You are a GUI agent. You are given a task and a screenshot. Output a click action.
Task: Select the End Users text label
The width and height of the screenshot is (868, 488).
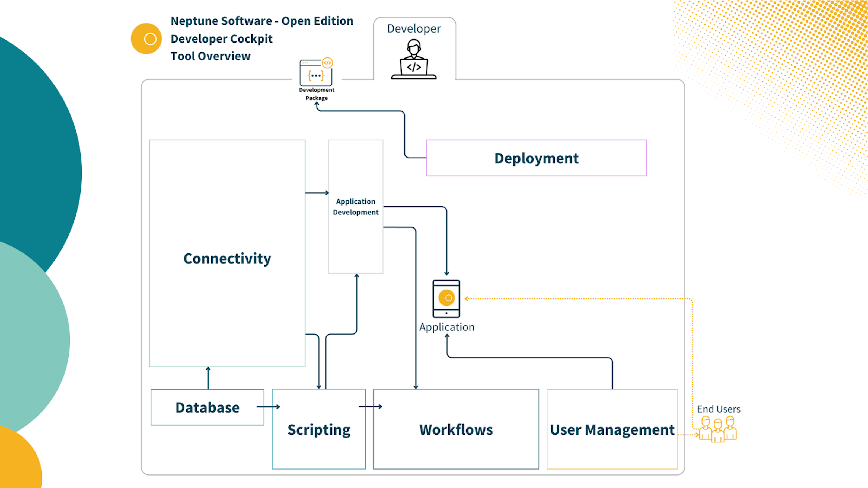point(718,409)
